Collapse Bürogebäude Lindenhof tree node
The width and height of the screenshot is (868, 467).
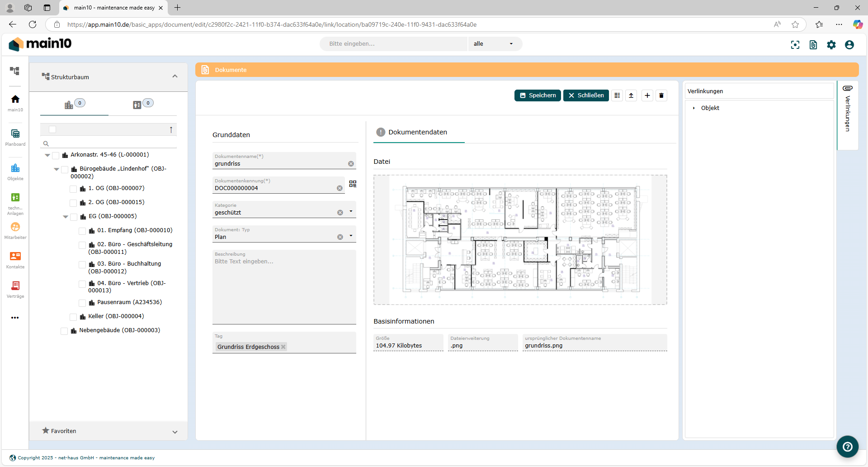[x=56, y=169]
